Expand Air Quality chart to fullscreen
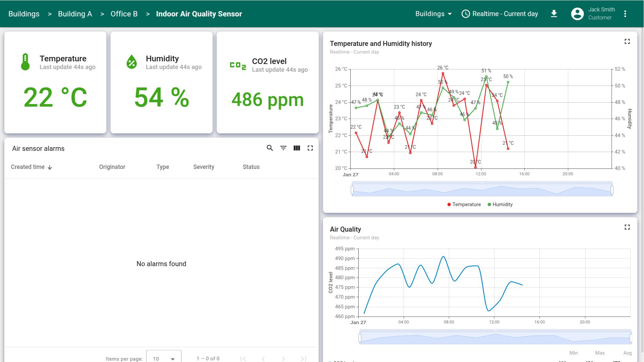This screenshot has width=644, height=362. coord(627,227)
